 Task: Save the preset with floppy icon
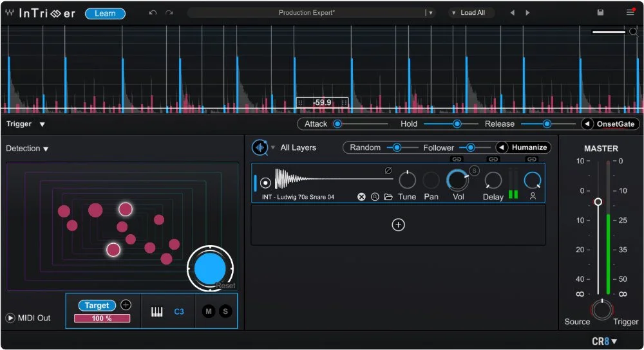click(x=600, y=13)
